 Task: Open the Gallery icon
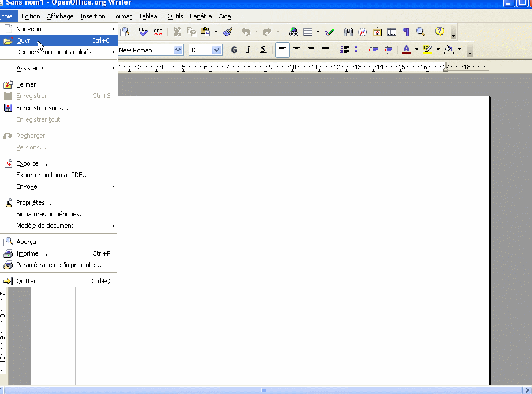[x=377, y=32]
